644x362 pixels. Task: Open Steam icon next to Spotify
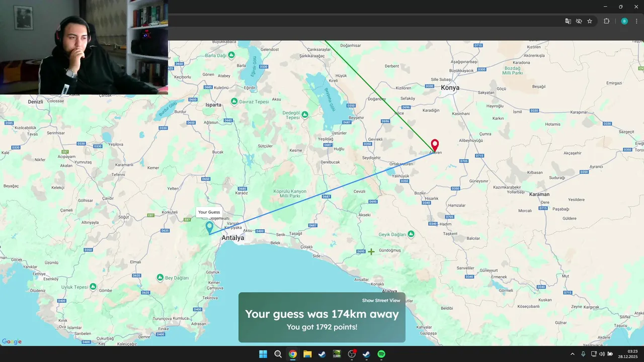click(x=366, y=354)
